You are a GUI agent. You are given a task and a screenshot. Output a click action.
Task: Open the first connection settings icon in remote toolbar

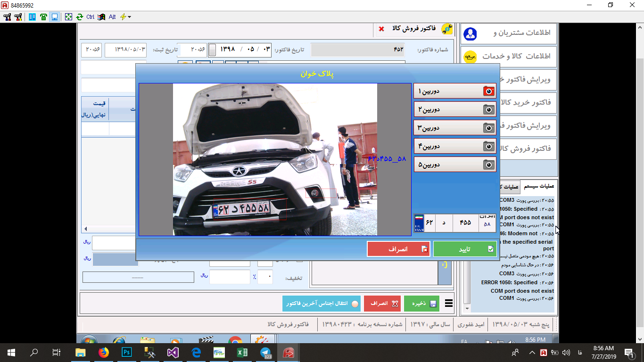tap(7, 17)
